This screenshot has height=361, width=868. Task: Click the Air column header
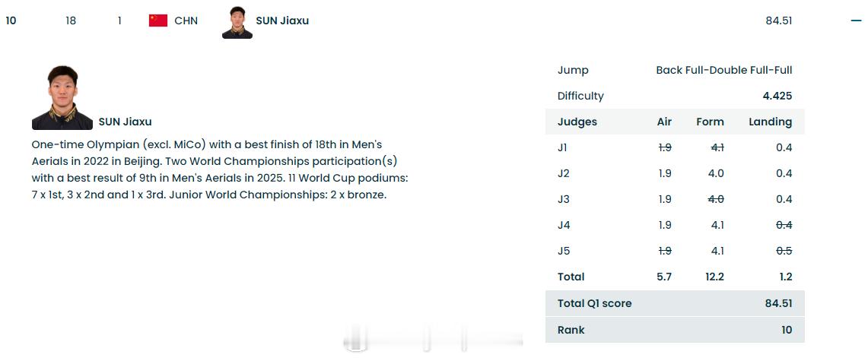[x=664, y=122]
